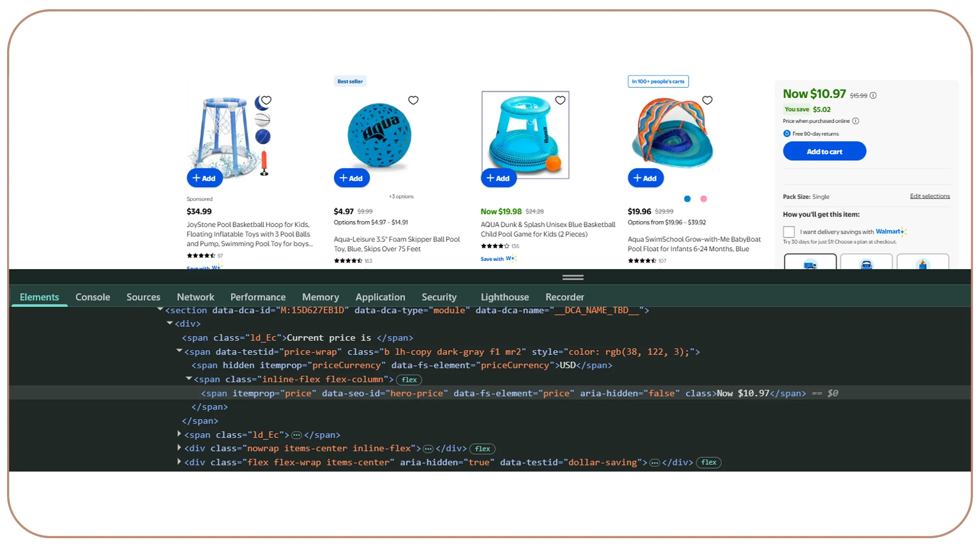The image size is (980, 547).
Task: Open info icon next to $15.99 strikethrough price
Action: tap(873, 95)
